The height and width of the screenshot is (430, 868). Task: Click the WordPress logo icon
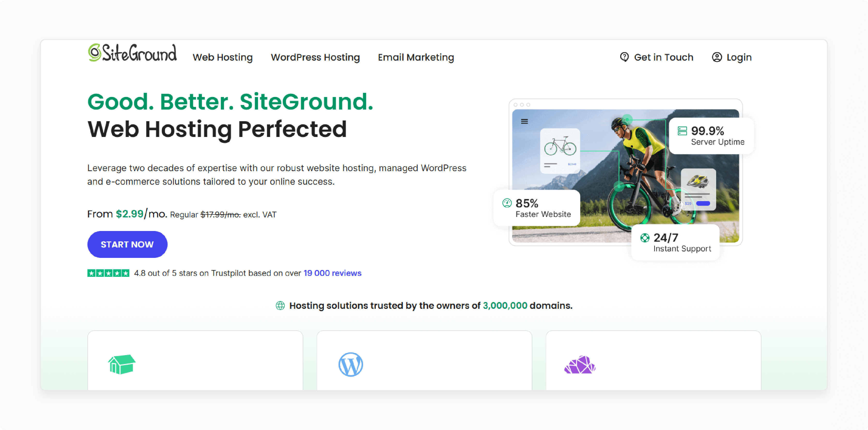pyautogui.click(x=351, y=365)
